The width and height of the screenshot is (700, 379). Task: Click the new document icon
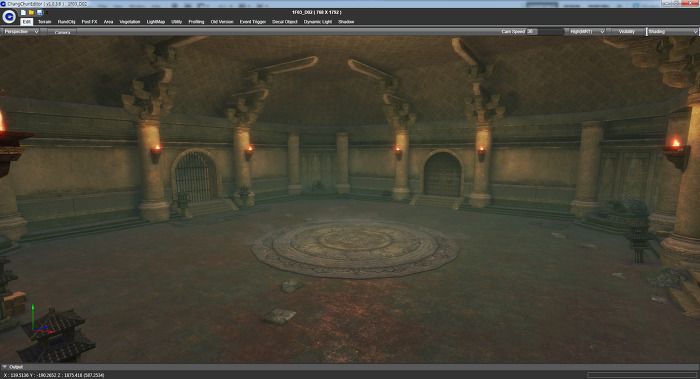[23, 12]
